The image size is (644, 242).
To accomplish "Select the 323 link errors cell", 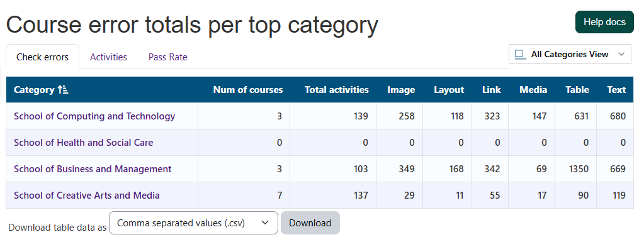I will (490, 116).
